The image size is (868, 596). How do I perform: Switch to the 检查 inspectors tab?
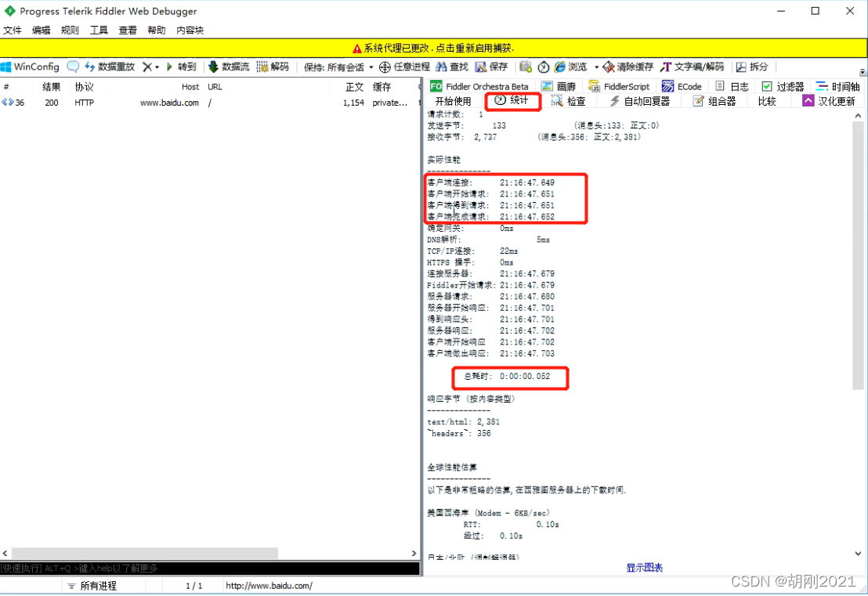pyautogui.click(x=568, y=101)
